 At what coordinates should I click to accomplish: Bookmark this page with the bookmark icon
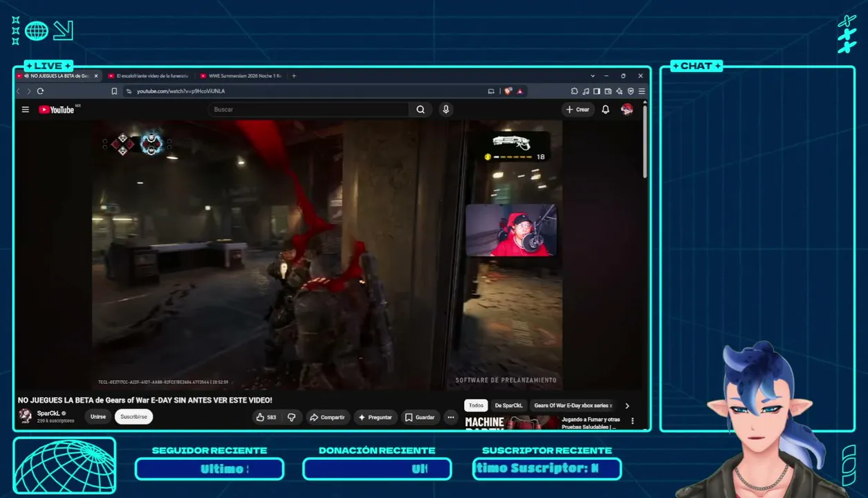114,91
